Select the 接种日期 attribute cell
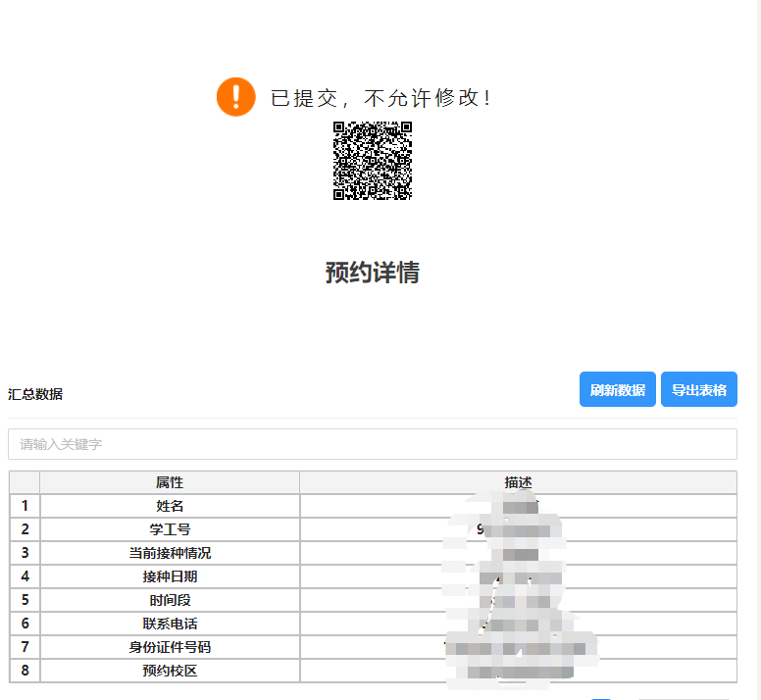Viewport: 761px width, 700px height. [x=170, y=576]
